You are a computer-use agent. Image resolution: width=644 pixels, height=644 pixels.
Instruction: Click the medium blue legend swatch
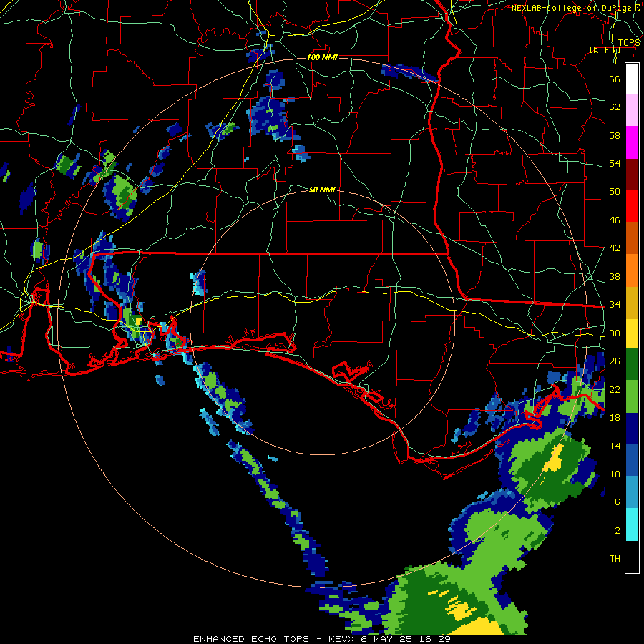click(x=632, y=461)
